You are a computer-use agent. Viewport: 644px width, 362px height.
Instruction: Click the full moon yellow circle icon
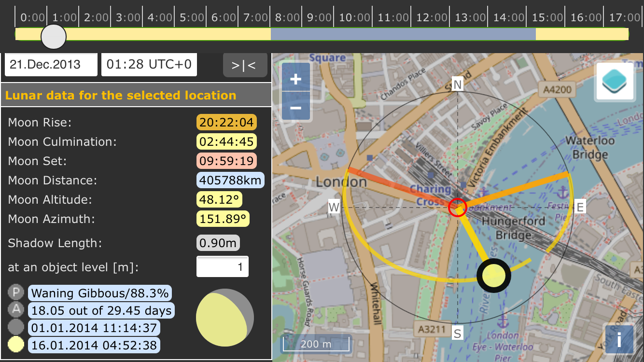click(x=16, y=345)
